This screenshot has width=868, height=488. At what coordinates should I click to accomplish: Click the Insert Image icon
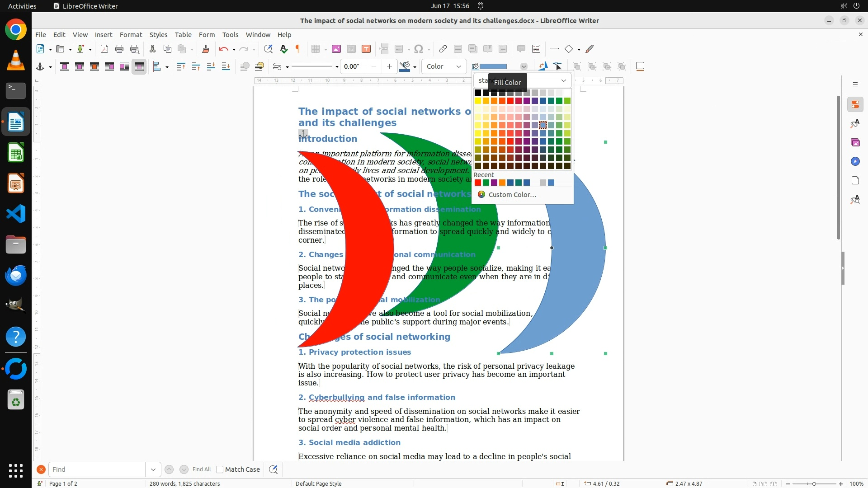pos(336,49)
